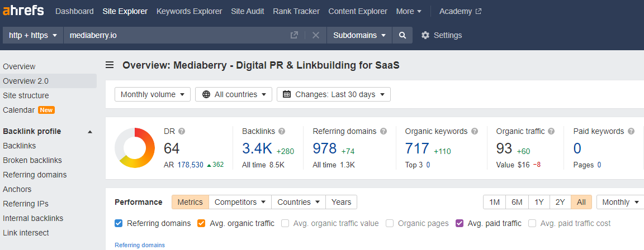Click the search magnifier button
Screen dimensions: 644x250
click(402, 35)
